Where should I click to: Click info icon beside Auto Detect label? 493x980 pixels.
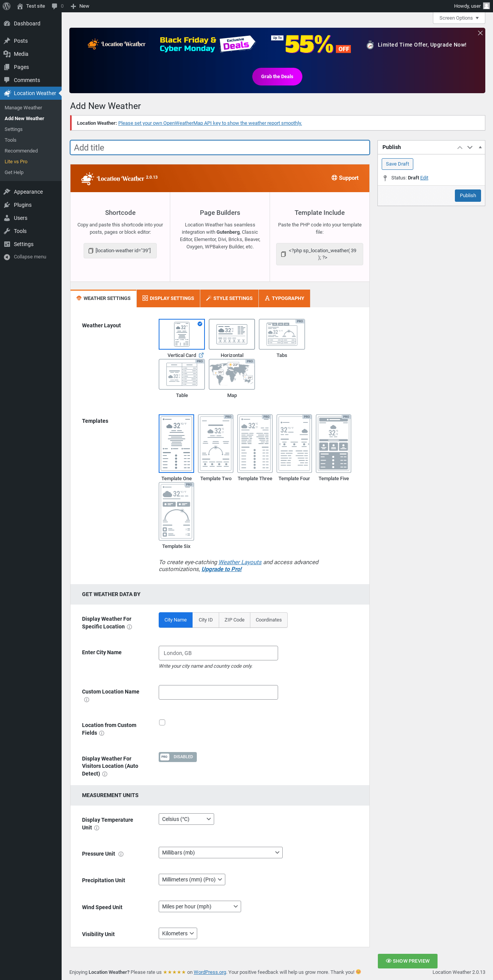pos(105,774)
